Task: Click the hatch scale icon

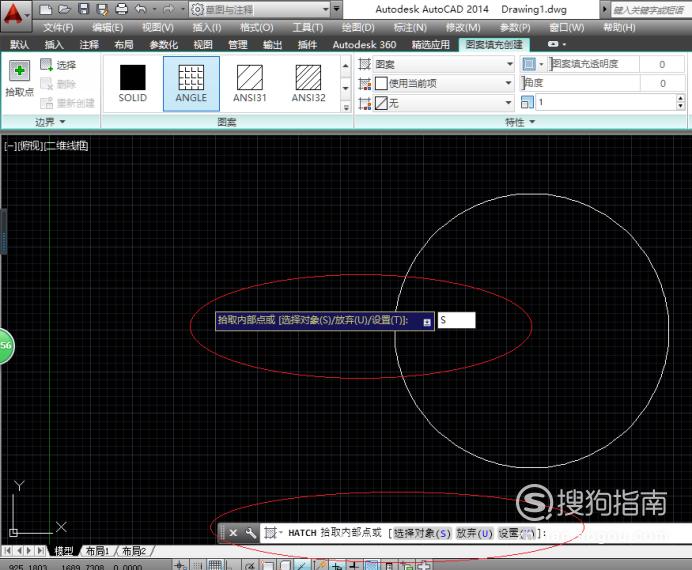Action: [x=527, y=103]
